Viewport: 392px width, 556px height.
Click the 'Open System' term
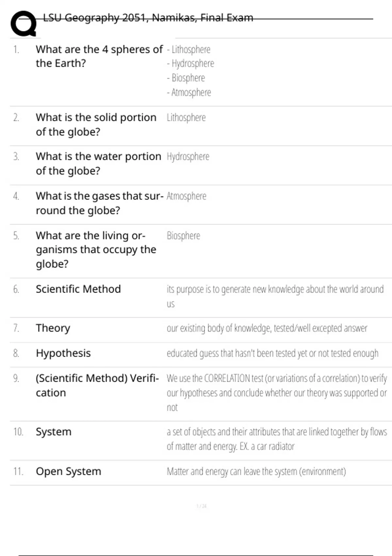point(69,471)
